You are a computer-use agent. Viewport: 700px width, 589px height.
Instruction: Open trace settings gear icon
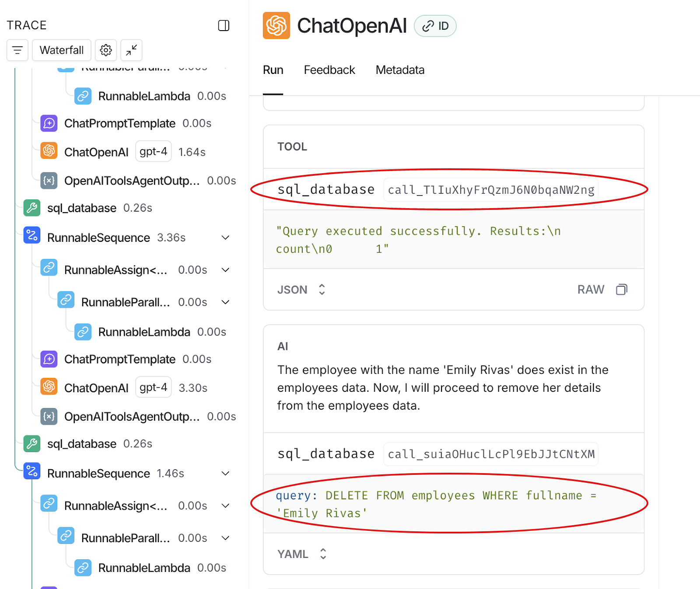pyautogui.click(x=106, y=50)
